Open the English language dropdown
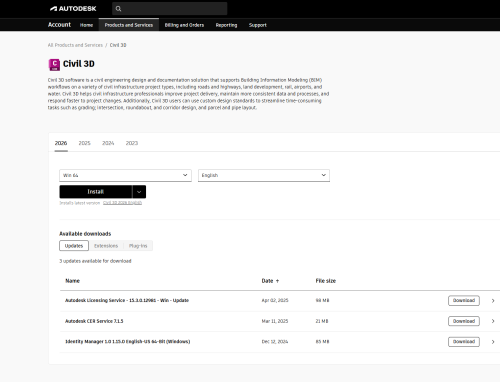 point(264,175)
